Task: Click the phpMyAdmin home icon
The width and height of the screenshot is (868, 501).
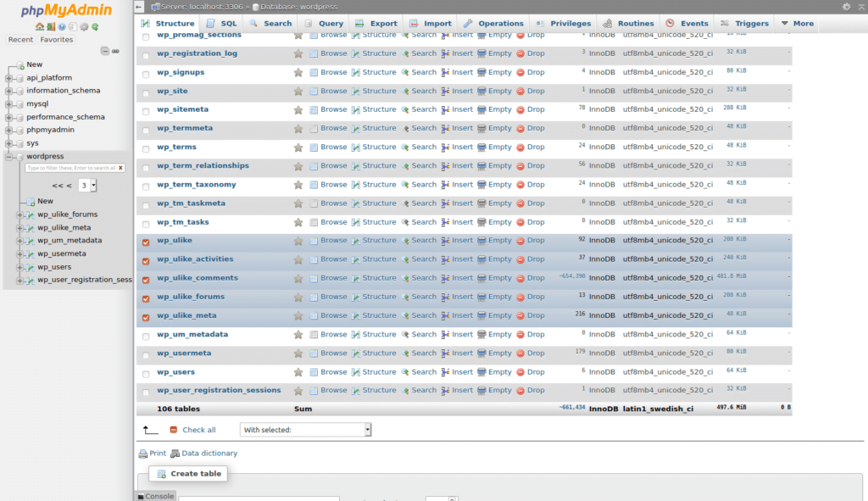Action: (40, 26)
